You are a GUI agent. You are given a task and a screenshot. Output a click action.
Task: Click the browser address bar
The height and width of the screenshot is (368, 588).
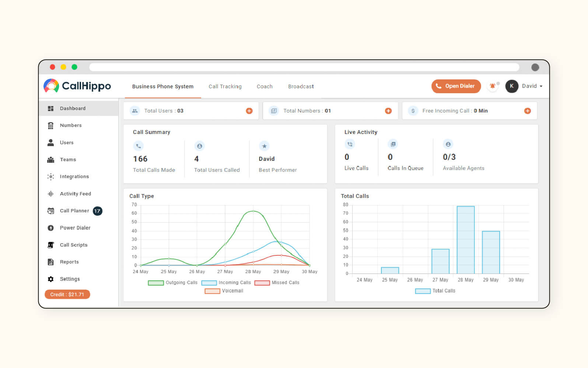tap(304, 67)
